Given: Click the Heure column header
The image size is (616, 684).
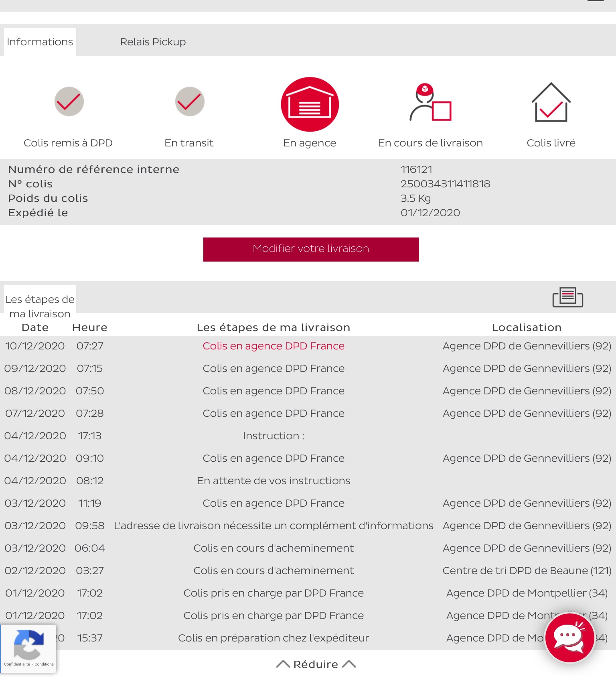Looking at the screenshot, I should tap(90, 327).
